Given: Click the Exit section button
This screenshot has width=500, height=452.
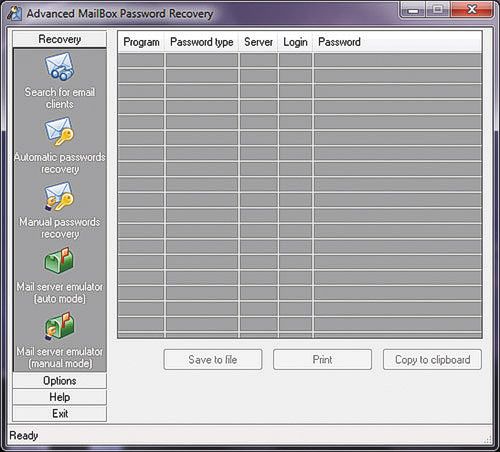Looking at the screenshot, I should tap(60, 414).
